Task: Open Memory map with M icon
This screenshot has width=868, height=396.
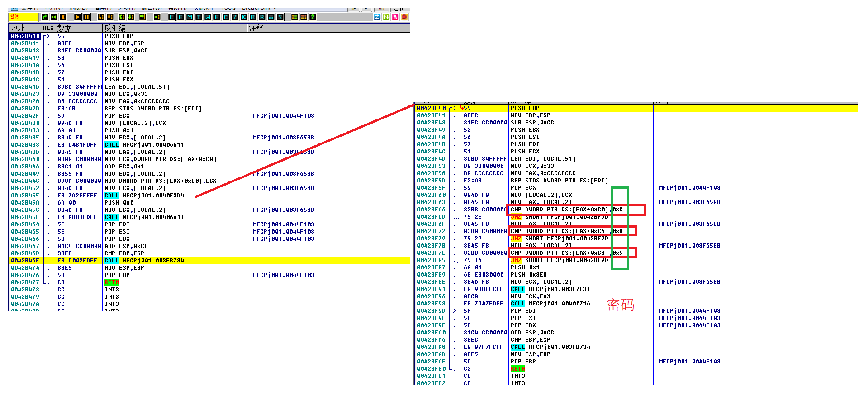Action: pyautogui.click(x=190, y=17)
